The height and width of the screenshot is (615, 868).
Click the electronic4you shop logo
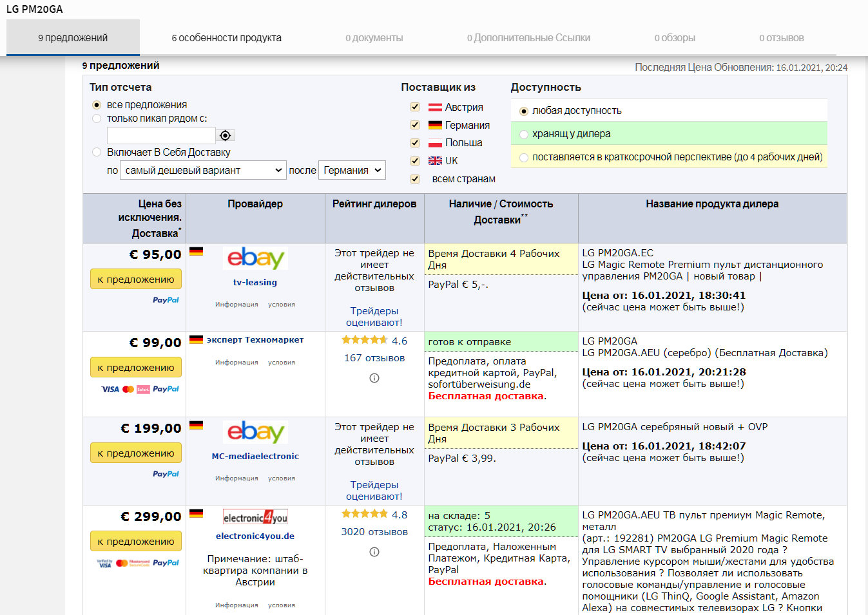tap(255, 518)
